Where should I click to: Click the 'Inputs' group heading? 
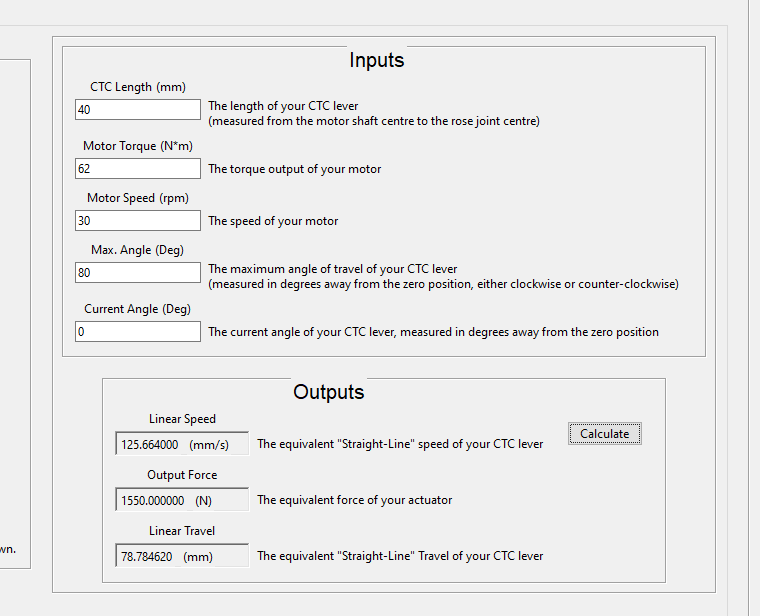(x=377, y=60)
